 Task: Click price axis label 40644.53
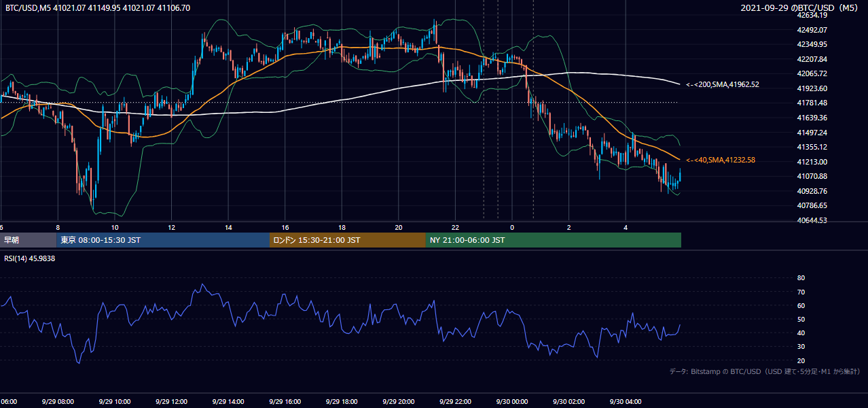coord(812,220)
